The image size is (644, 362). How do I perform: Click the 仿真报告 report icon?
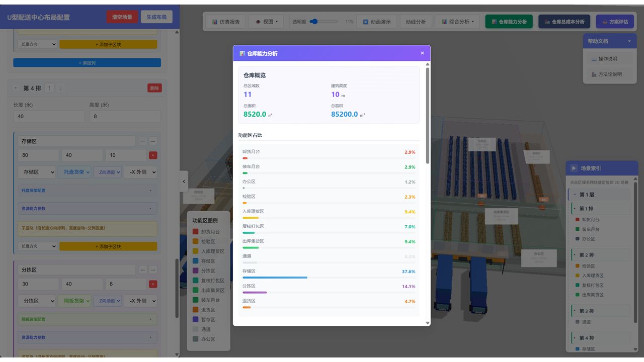pos(215,22)
